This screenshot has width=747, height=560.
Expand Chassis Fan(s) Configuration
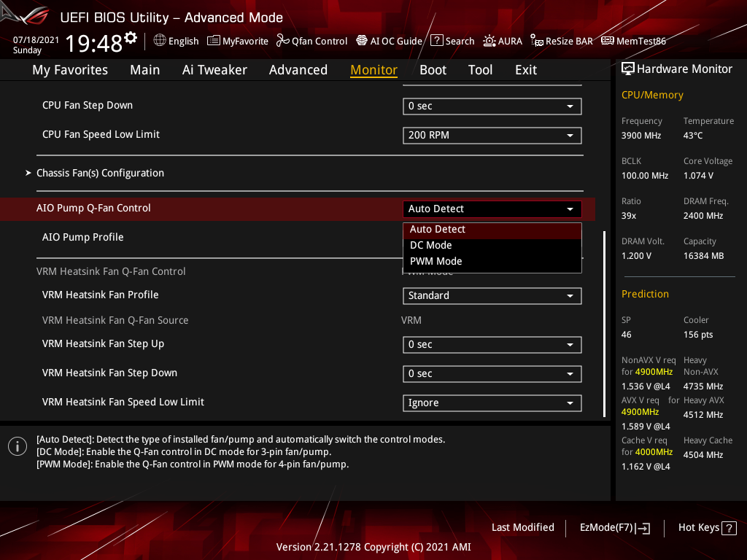pyautogui.click(x=100, y=173)
